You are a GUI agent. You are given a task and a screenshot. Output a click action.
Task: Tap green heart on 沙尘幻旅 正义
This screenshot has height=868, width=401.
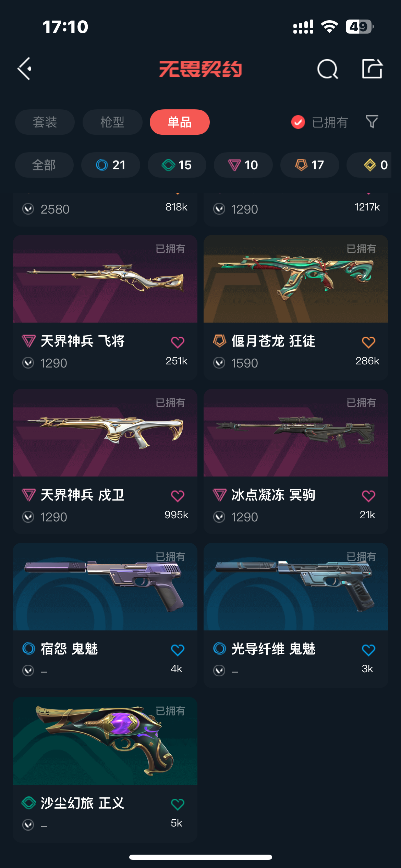(x=178, y=804)
